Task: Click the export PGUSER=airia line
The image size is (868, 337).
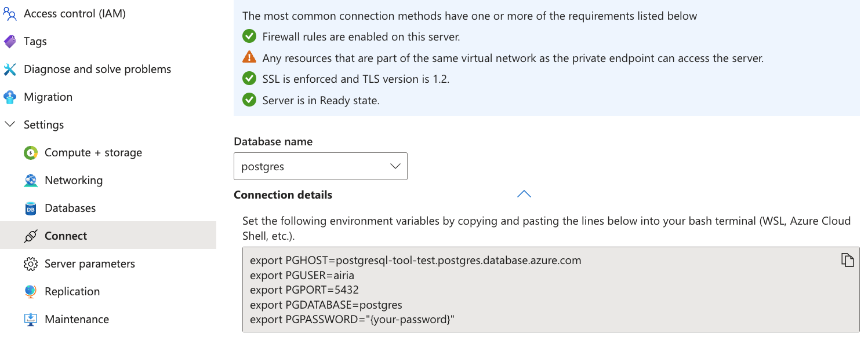Action: pos(302,275)
